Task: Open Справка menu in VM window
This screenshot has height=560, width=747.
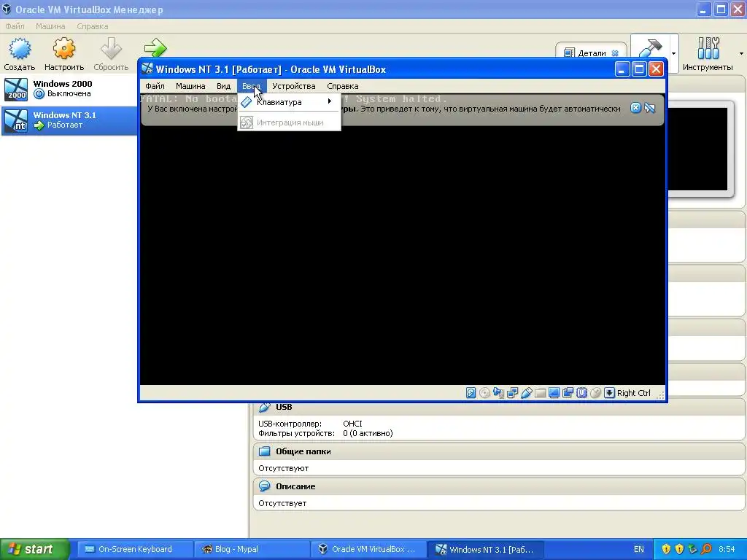Action: point(343,86)
